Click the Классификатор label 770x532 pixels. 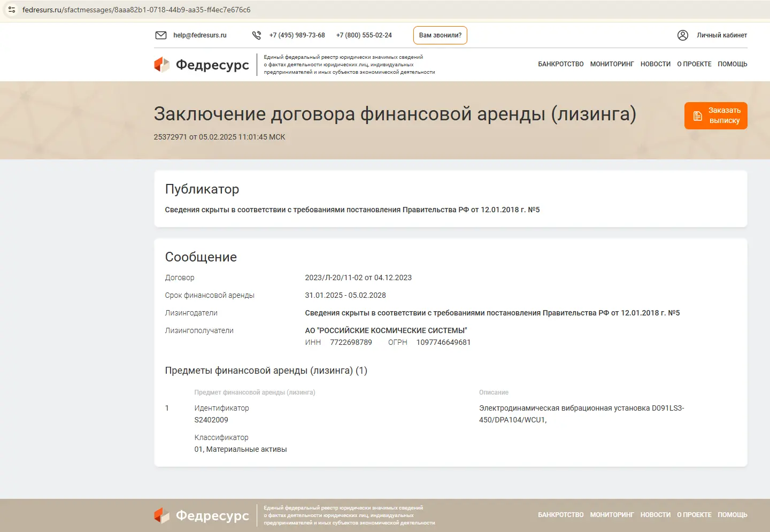pos(221,437)
